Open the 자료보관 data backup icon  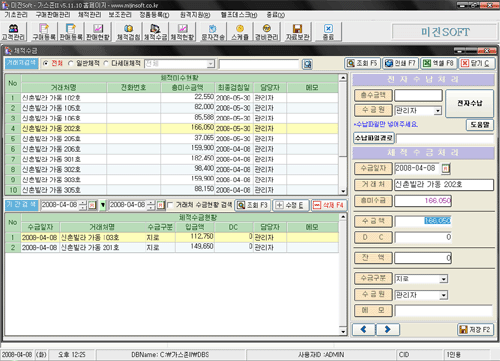coord(297,32)
